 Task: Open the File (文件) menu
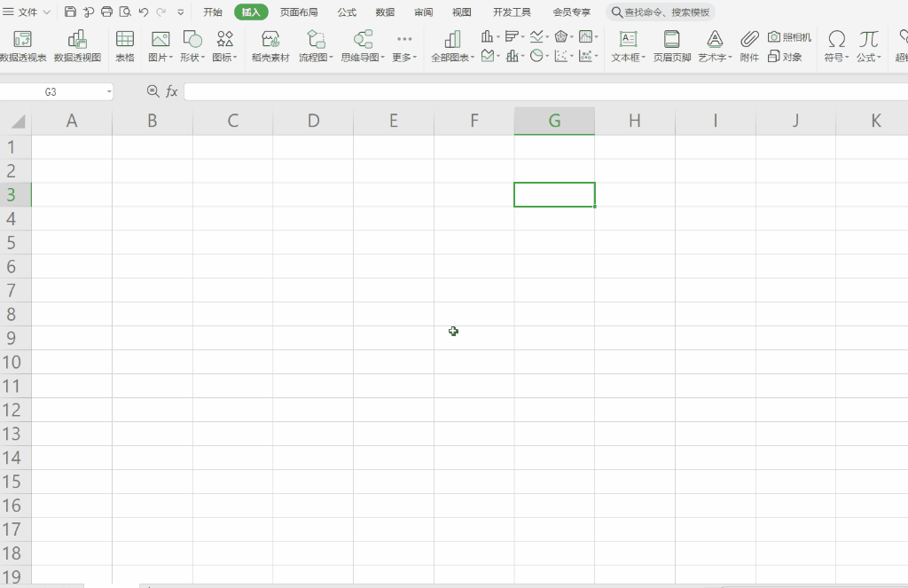tap(27, 12)
